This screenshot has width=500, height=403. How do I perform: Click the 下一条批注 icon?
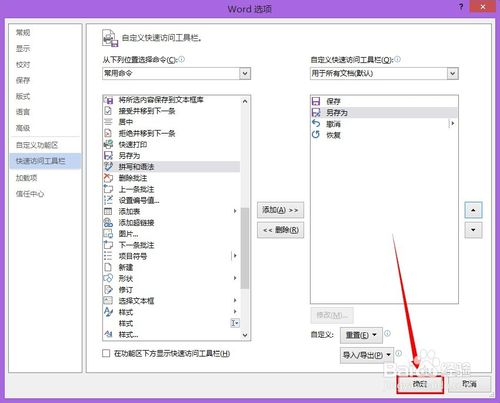108,245
